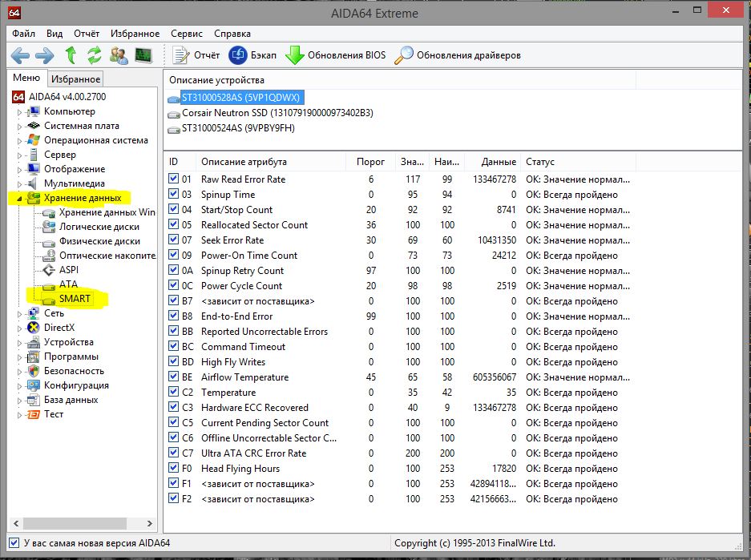Open the Сервис menu
This screenshot has width=751, height=560.
(x=187, y=34)
